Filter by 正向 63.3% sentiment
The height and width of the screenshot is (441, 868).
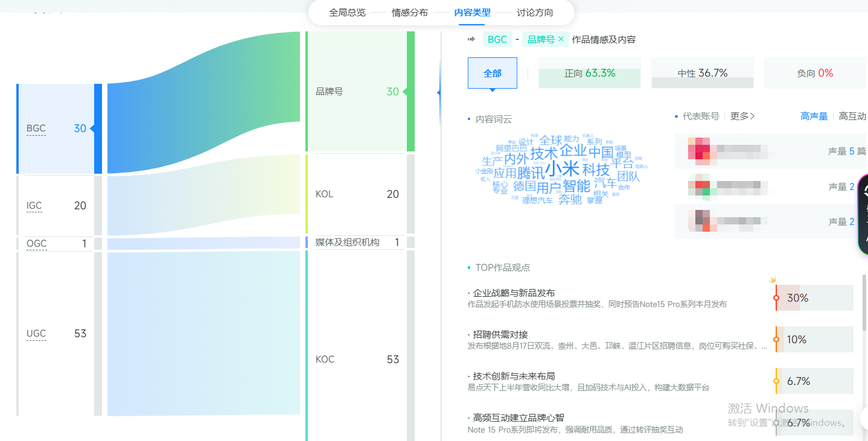tap(590, 73)
